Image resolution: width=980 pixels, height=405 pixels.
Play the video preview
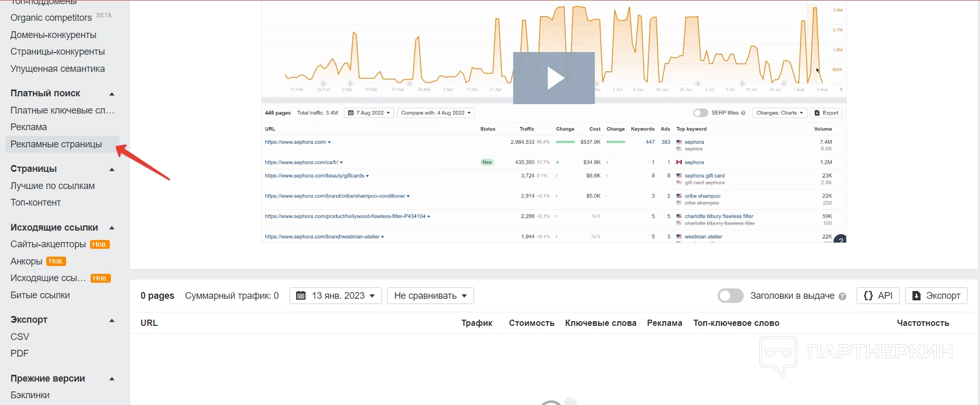pos(554,78)
